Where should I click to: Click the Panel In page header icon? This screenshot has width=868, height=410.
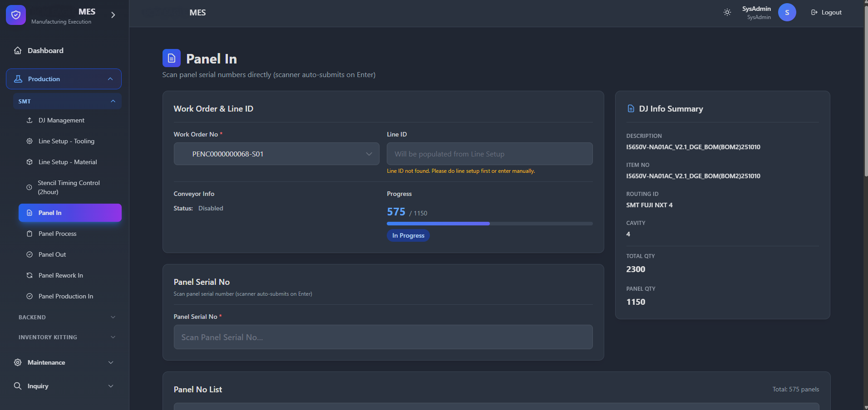point(172,58)
